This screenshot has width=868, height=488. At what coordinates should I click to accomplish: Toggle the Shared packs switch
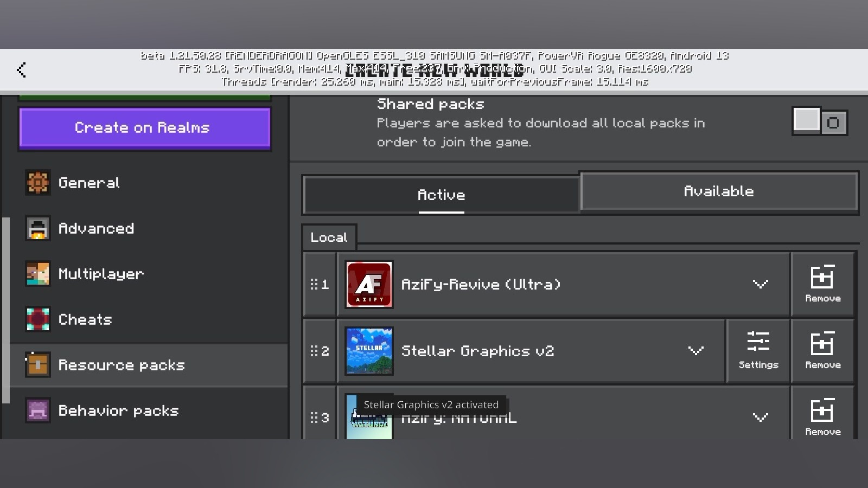(x=820, y=121)
